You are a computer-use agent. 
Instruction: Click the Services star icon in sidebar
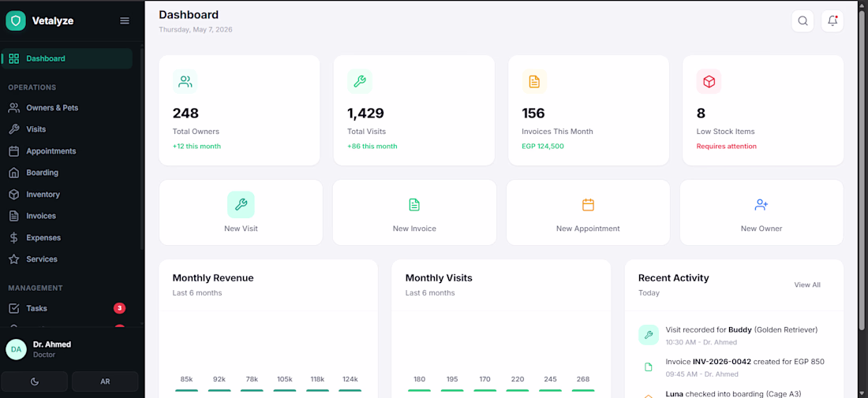(14, 259)
